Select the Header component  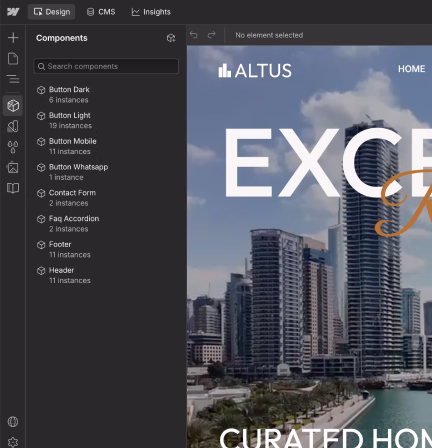click(106, 275)
